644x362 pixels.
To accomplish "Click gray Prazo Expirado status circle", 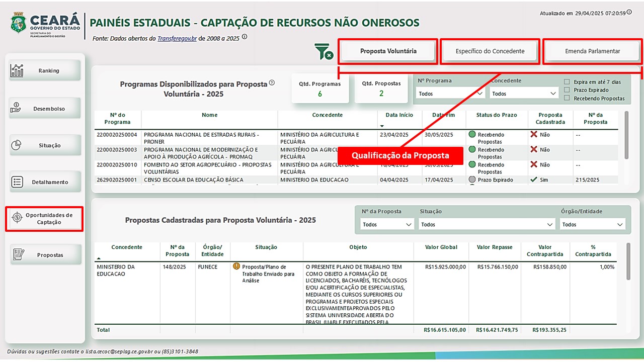I will [472, 179].
